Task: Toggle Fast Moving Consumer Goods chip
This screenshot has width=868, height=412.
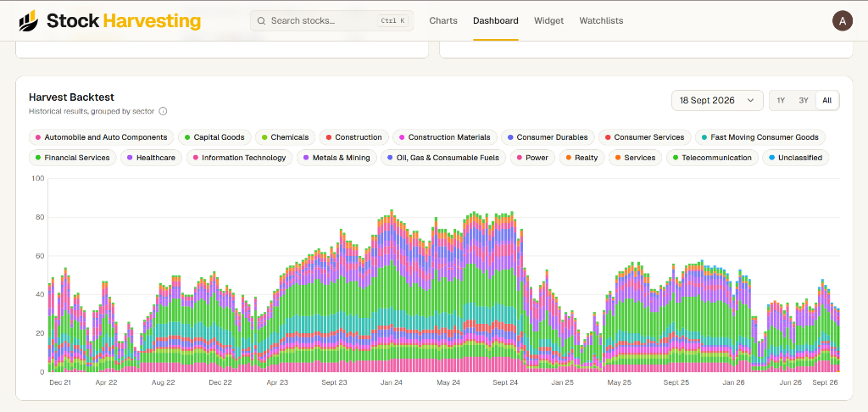Action: coord(760,137)
